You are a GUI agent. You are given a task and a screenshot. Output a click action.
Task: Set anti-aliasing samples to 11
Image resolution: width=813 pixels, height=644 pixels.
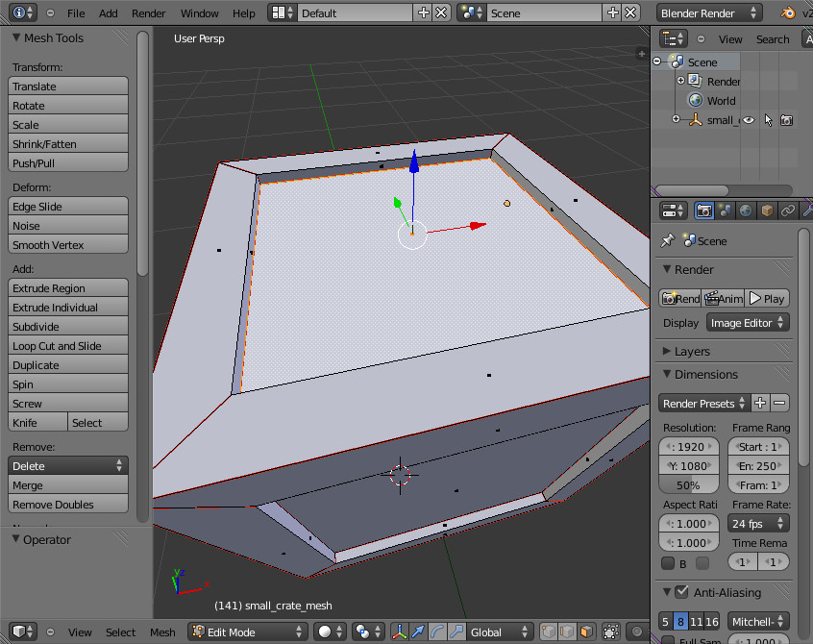697,621
